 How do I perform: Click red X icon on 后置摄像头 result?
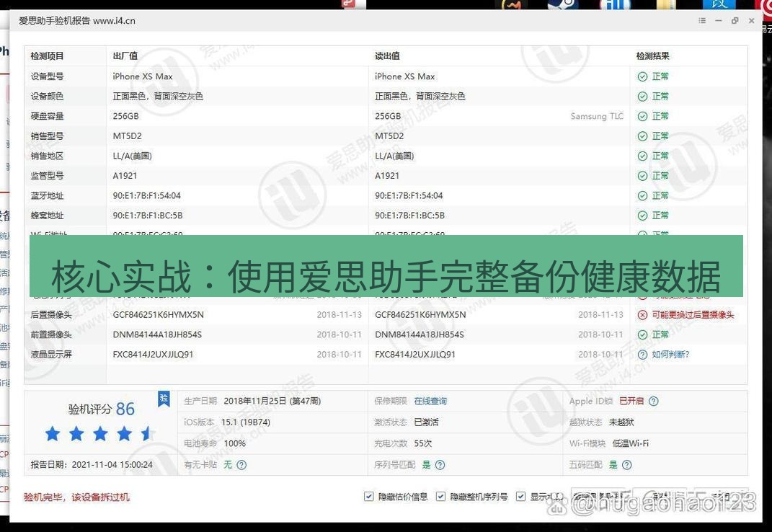[x=642, y=314]
